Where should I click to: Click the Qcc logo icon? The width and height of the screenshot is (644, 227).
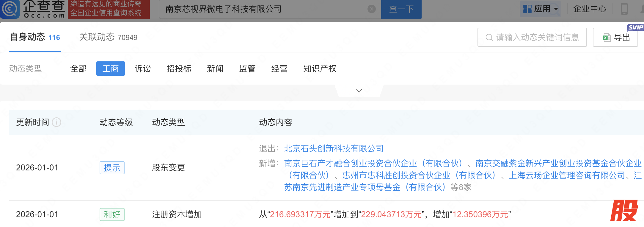(x=10, y=9)
